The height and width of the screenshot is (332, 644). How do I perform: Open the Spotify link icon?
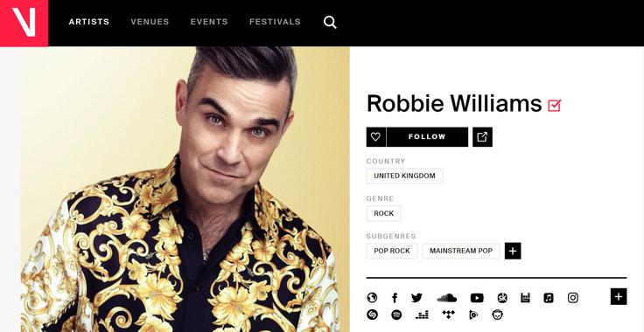tap(396, 315)
